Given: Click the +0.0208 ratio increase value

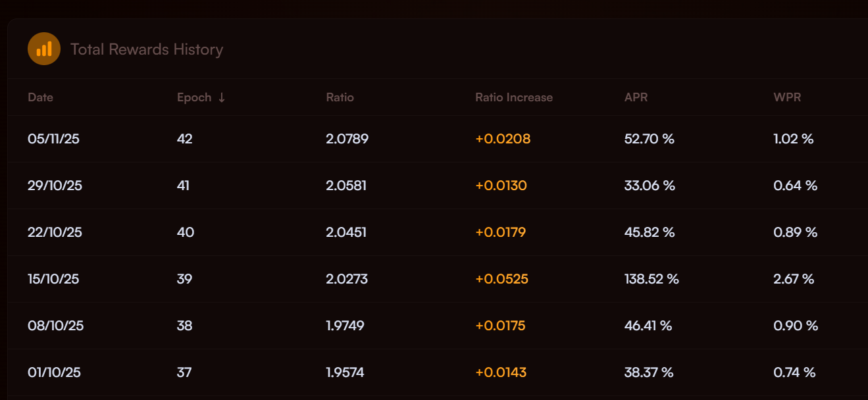Looking at the screenshot, I should coord(503,139).
